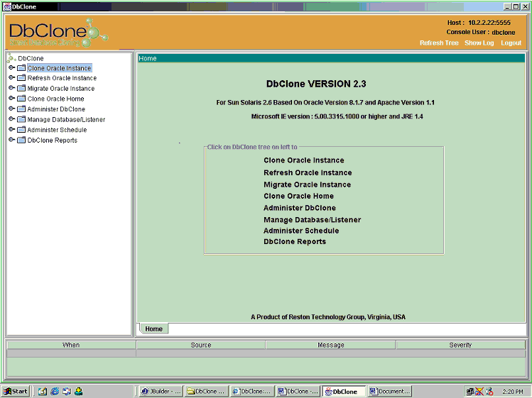532x398 pixels.
Task: Expand the Clone Oracle Instance node
Action: [x=11, y=68]
